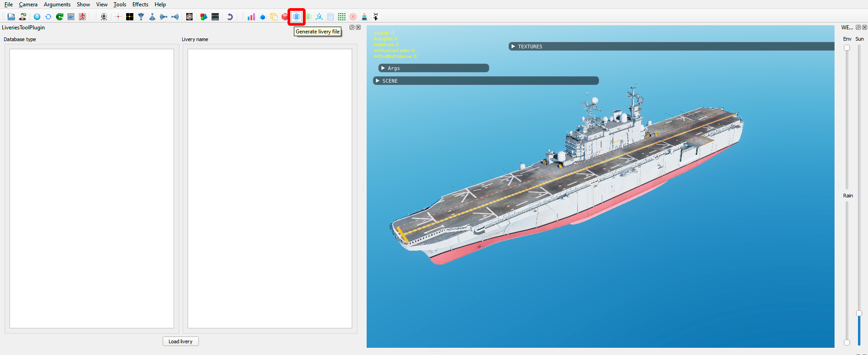
Task: Click the Sun slider handle
Action: tap(859, 313)
